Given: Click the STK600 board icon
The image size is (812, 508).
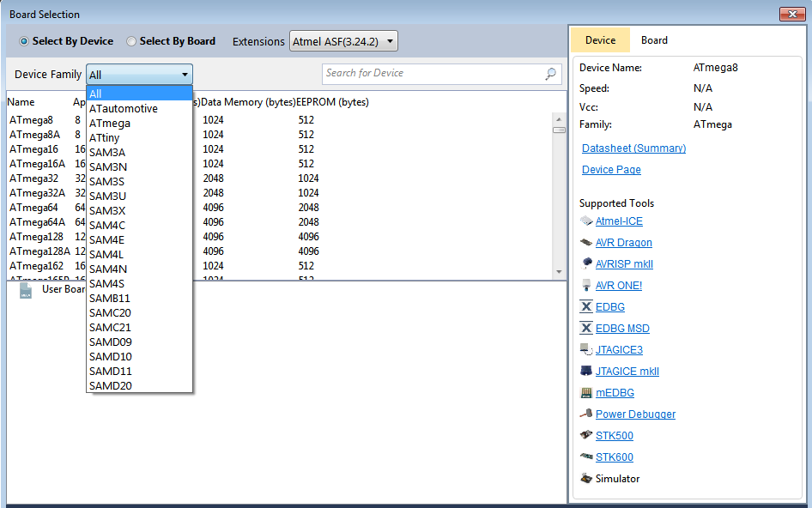Looking at the screenshot, I should [x=586, y=457].
